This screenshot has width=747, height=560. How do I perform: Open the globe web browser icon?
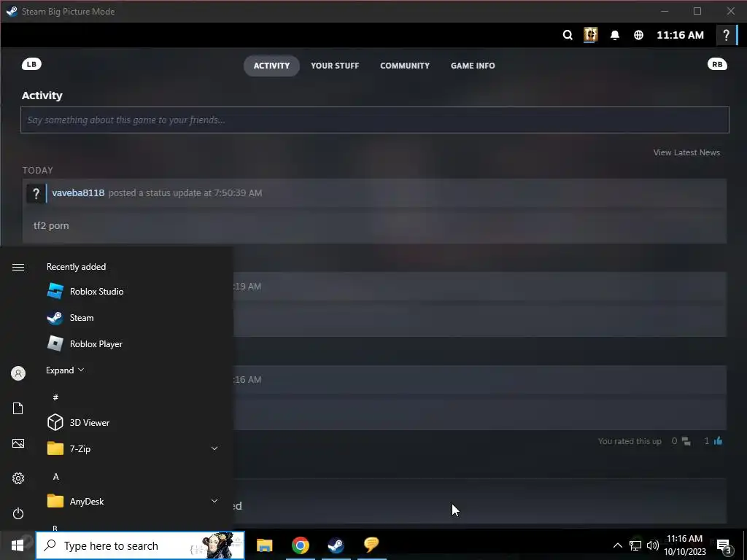[x=638, y=35]
